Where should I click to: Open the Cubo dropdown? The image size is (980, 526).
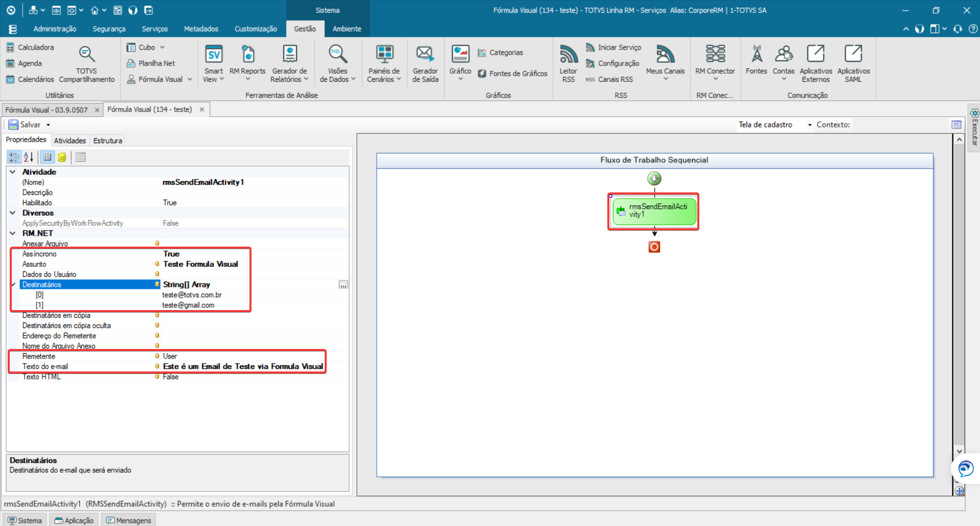[146, 47]
